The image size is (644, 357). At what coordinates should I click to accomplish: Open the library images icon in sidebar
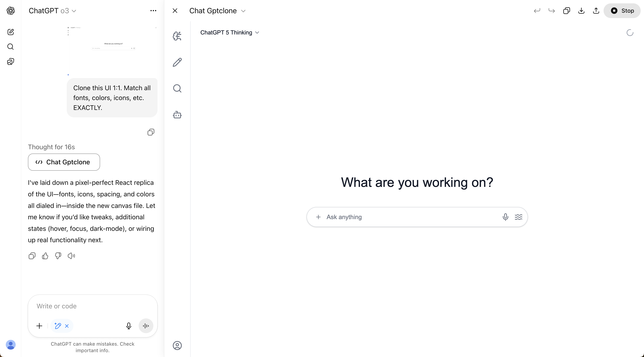click(10, 61)
